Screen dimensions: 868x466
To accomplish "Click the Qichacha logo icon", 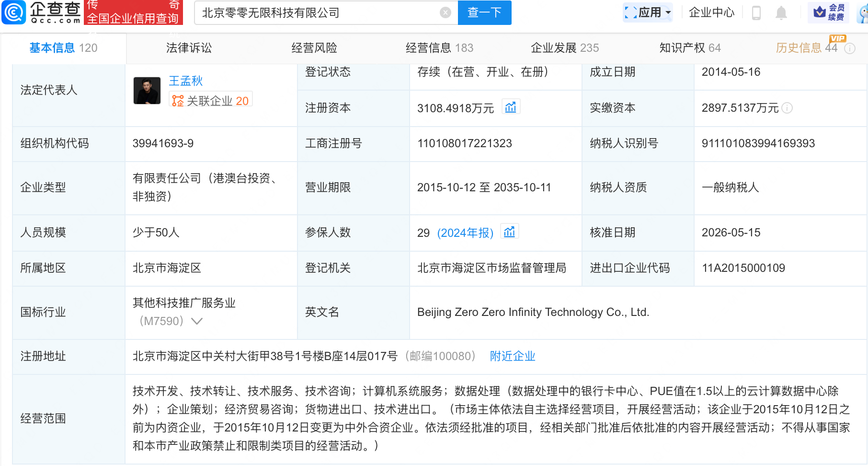I will tap(13, 12).
